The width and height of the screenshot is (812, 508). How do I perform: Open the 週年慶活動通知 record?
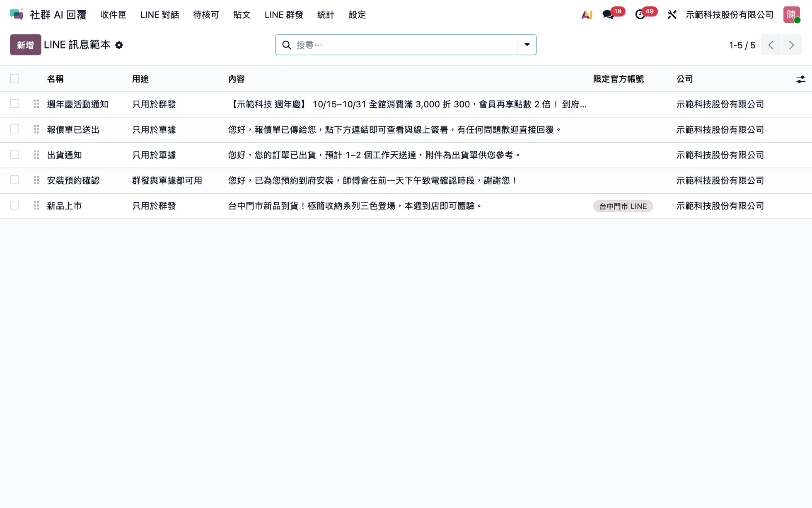[77, 105]
